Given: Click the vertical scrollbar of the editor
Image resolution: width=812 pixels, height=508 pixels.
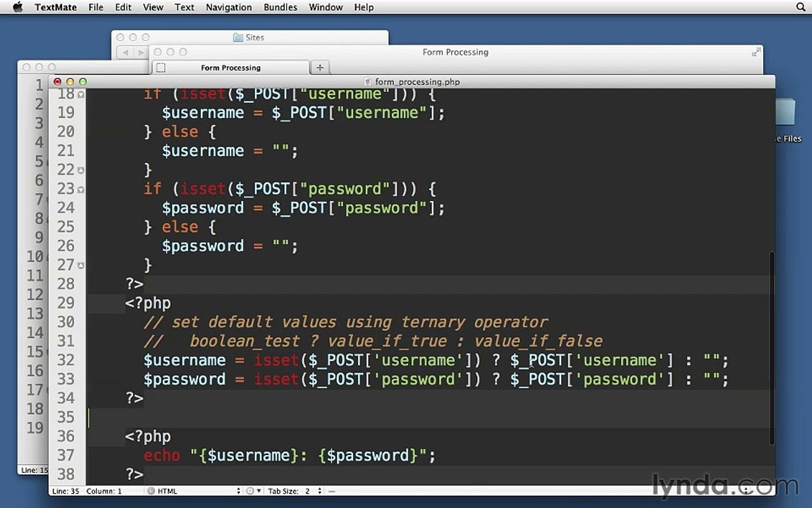Looking at the screenshot, I should coord(772,347).
